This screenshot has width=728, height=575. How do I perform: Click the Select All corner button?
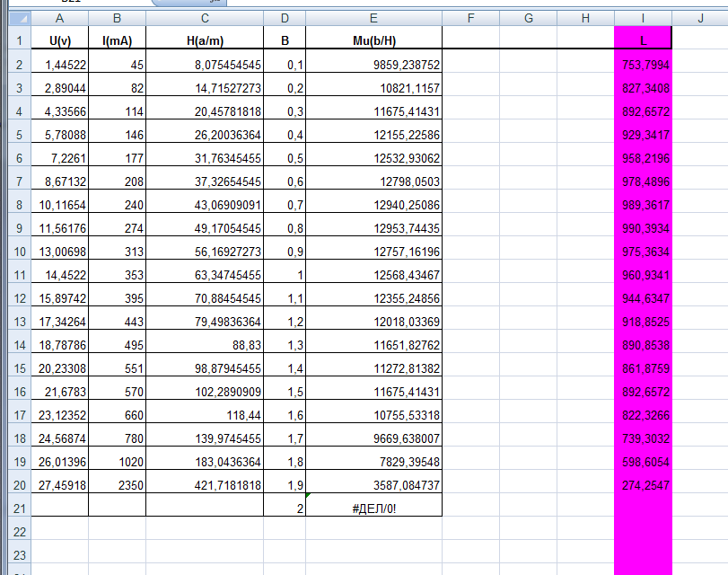tap(20, 18)
